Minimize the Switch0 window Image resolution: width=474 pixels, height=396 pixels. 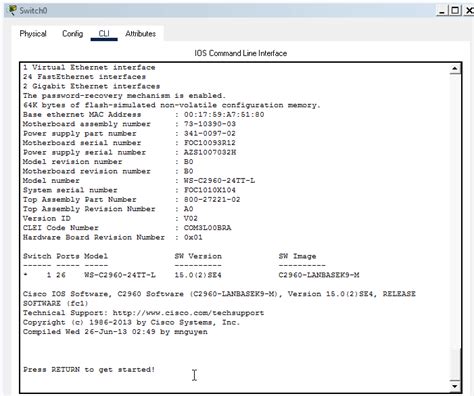tap(442, 11)
